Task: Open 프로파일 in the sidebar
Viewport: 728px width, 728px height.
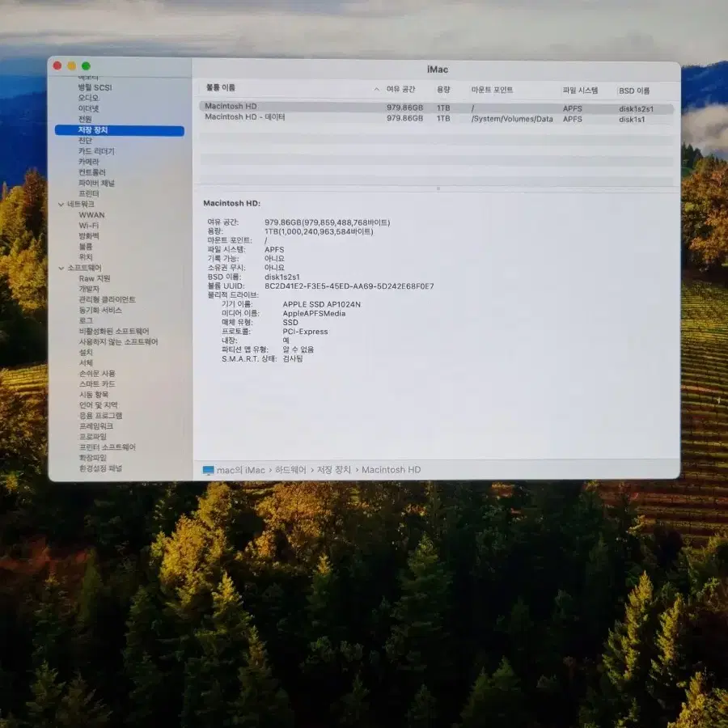Action: tap(92, 438)
